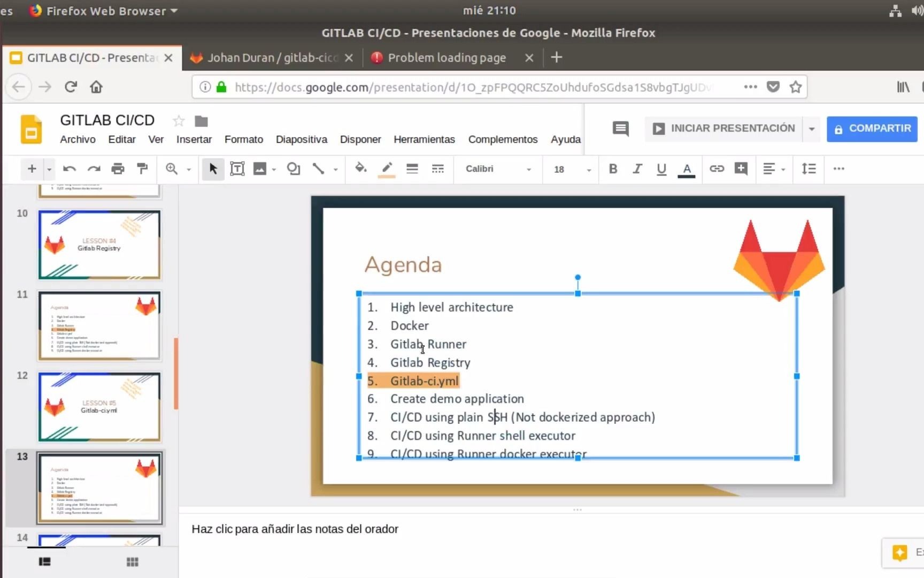Add a comment from the toolbar
The height and width of the screenshot is (578, 924).
[741, 169]
